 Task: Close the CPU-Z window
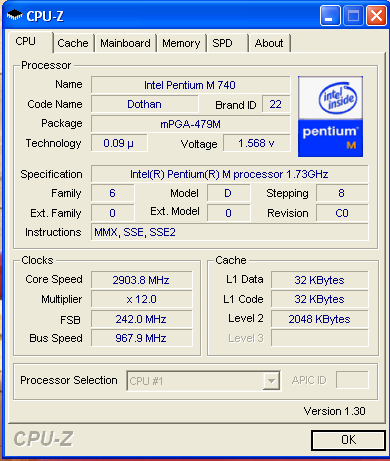pyautogui.click(x=376, y=16)
